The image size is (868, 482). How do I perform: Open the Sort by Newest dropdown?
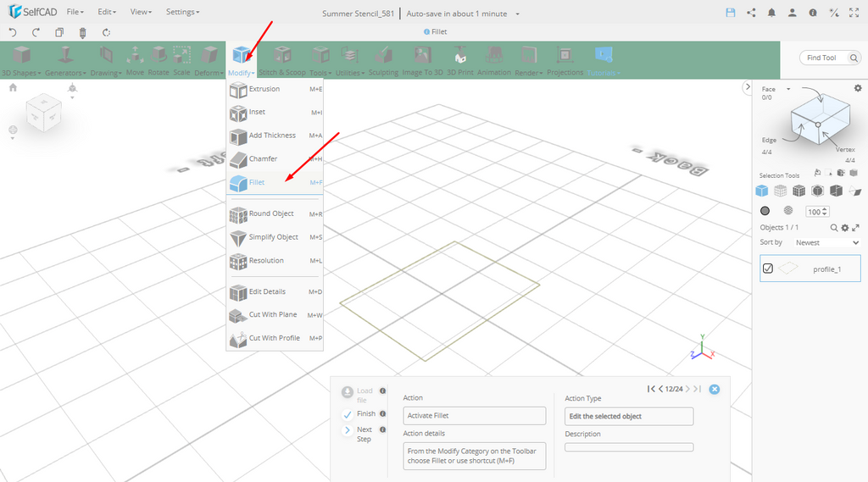pyautogui.click(x=826, y=242)
